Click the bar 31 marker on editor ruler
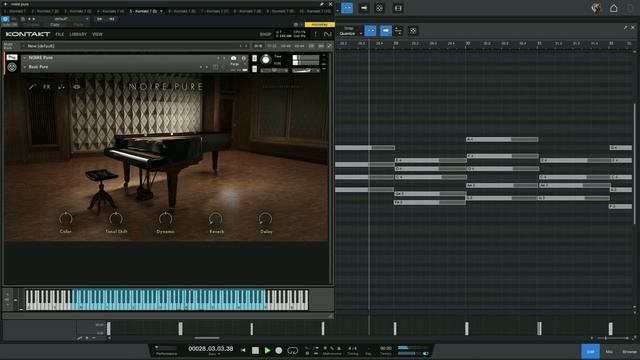640x360 pixels. [x=540, y=43]
